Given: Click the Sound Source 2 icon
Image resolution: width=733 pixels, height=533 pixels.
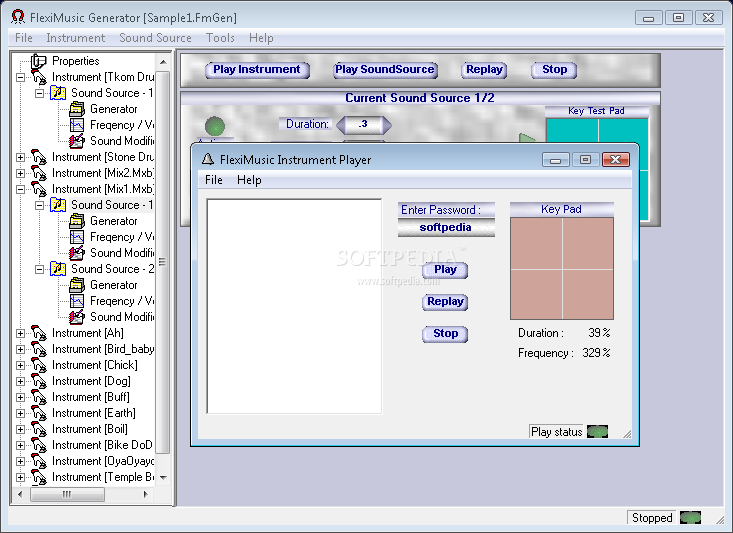Looking at the screenshot, I should [x=58, y=269].
